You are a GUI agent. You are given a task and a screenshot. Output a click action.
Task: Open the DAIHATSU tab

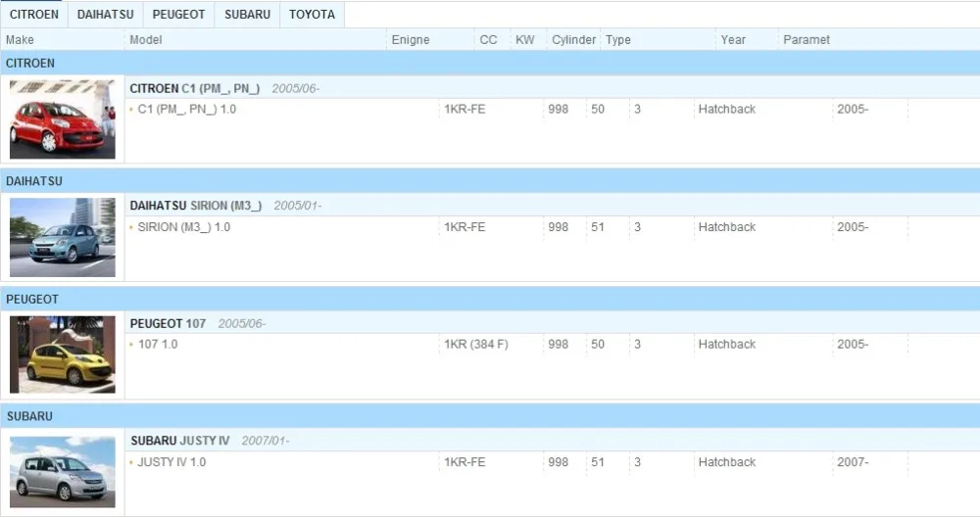[105, 15]
